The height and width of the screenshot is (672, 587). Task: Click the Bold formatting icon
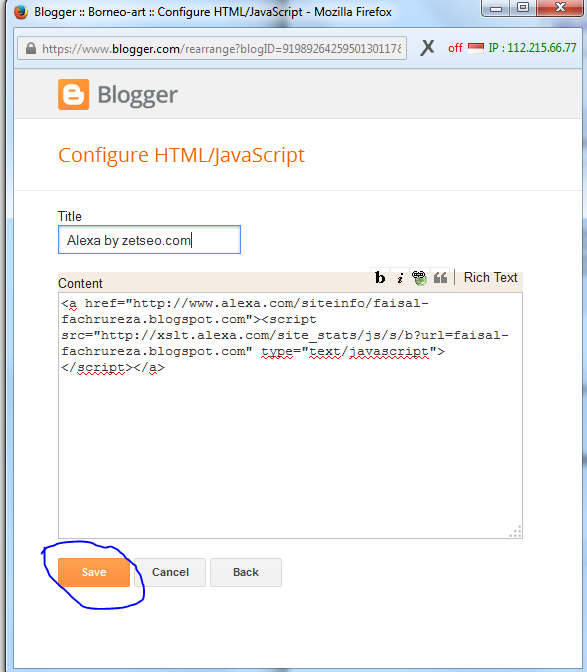click(380, 278)
